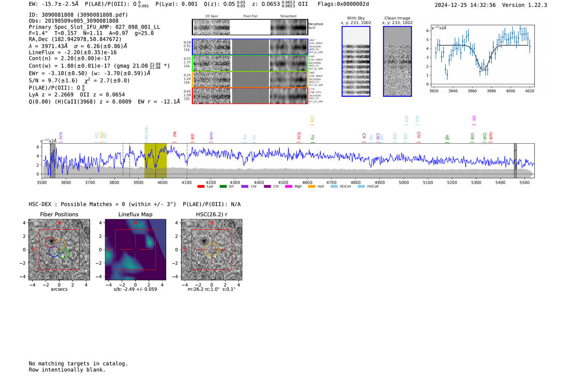Select the blue fiber circle in Fiber Positions

click(x=54, y=252)
